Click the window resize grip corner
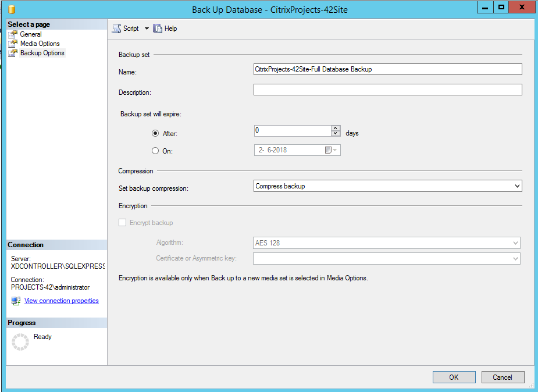This screenshot has width=538, height=392. (x=530, y=385)
